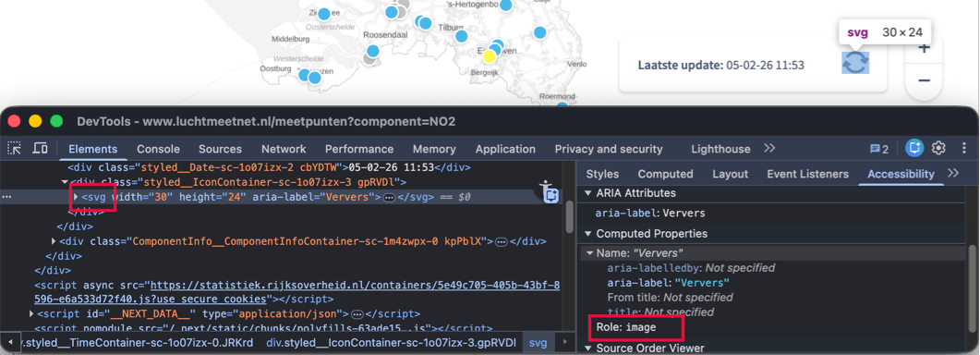The image size is (980, 355).
Task: Switch to the Layout sidebar tab
Action: [730, 174]
